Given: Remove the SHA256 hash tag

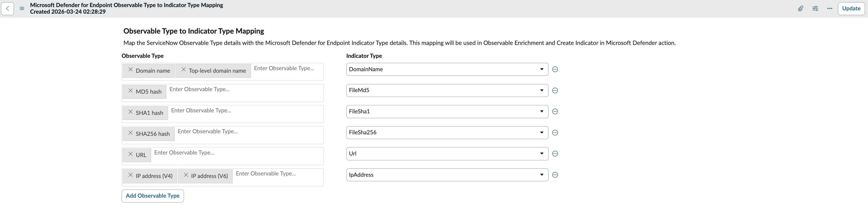Looking at the screenshot, I should 131,133.
